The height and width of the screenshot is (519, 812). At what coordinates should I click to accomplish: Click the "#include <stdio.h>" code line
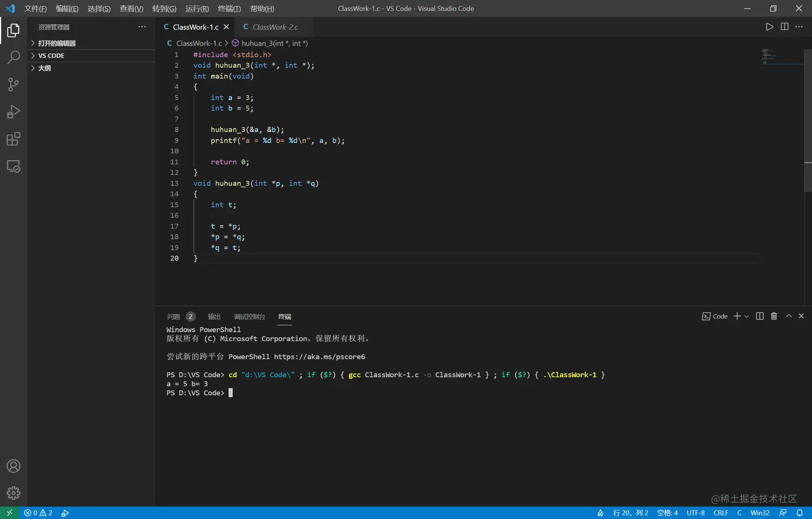pyautogui.click(x=233, y=55)
